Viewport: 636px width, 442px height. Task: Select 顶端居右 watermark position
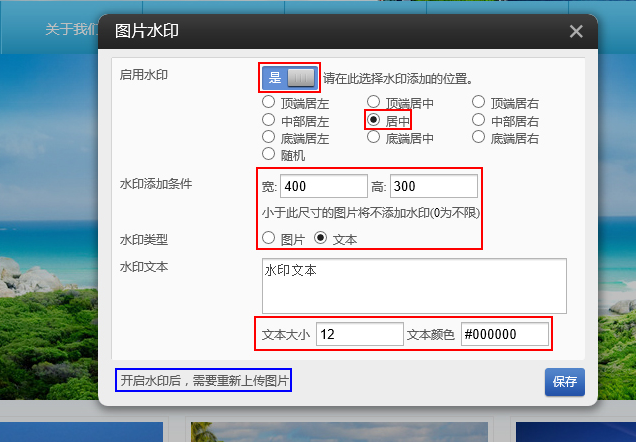(478, 102)
